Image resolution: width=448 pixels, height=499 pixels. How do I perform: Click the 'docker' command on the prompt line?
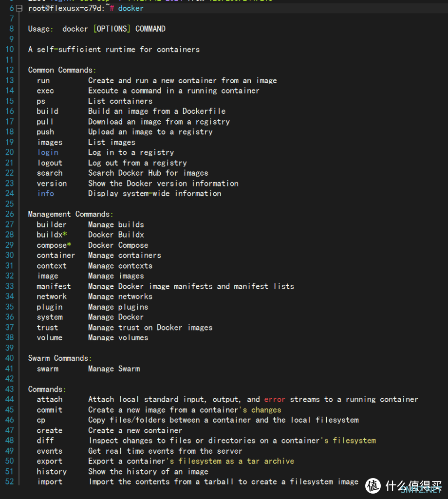131,8
